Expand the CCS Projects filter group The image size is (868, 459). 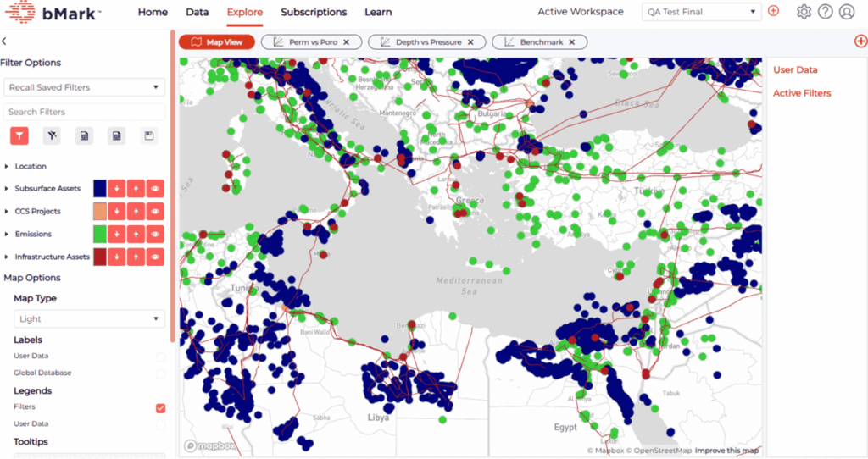click(7, 211)
